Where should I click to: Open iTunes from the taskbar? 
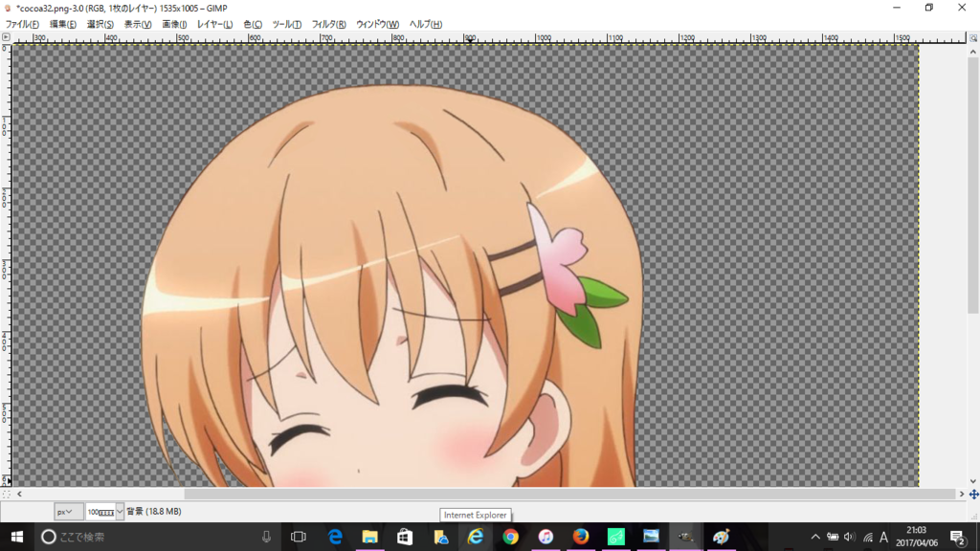pyautogui.click(x=546, y=537)
